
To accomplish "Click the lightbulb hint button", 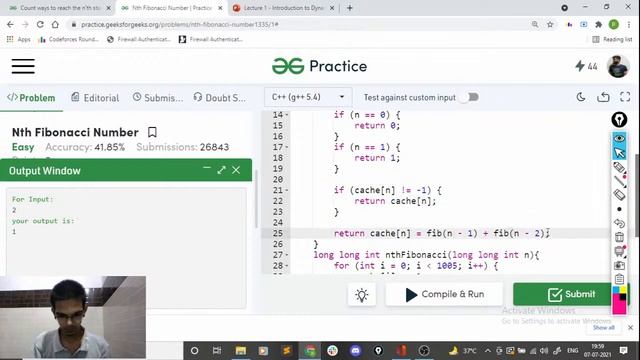I will 362,295.
